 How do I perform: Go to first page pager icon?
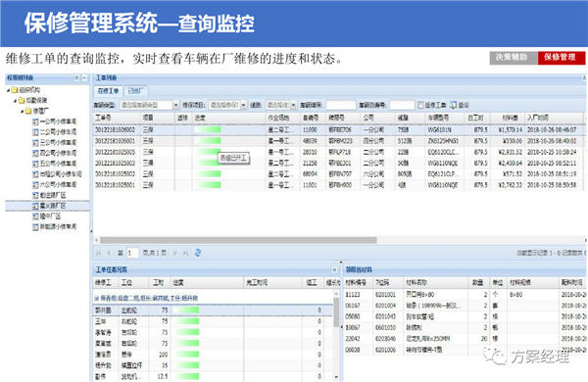[x=98, y=253]
